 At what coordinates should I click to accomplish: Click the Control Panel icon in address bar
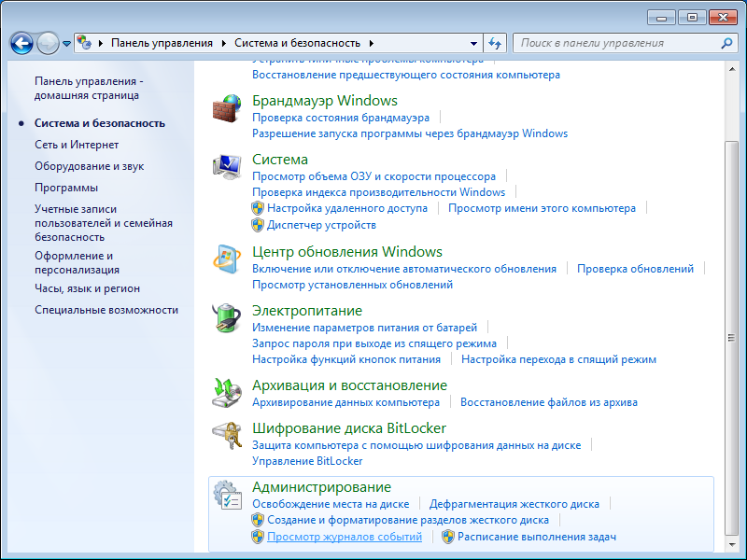tap(84, 43)
